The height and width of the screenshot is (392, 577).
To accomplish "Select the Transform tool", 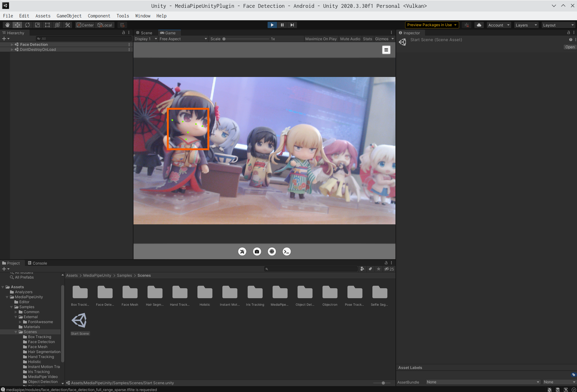I will (57, 25).
